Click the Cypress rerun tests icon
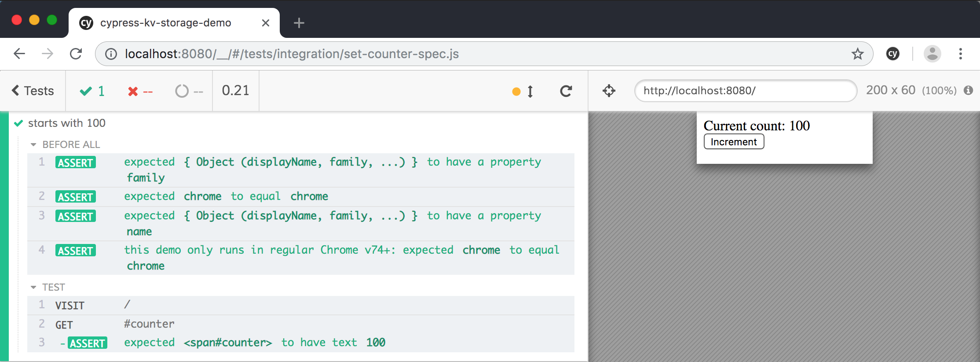This screenshot has height=362, width=980. (566, 91)
